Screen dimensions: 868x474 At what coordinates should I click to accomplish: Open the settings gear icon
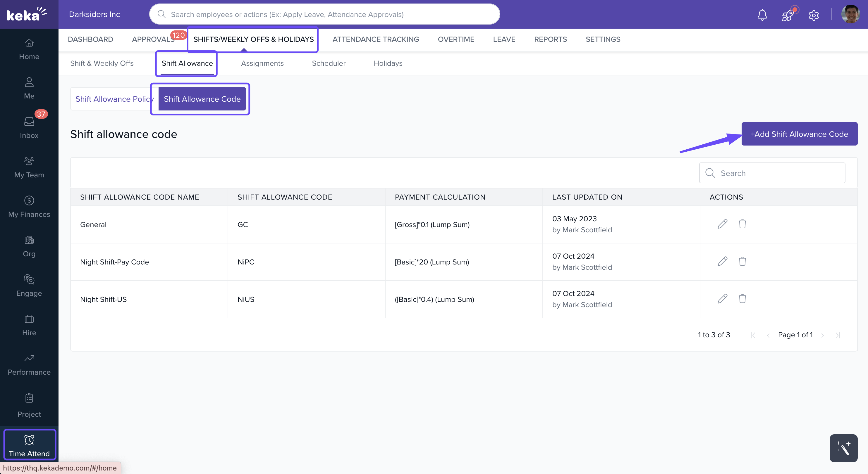[x=814, y=15]
